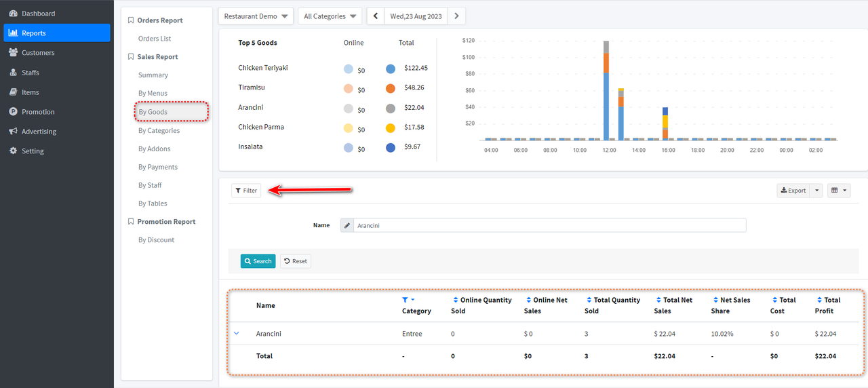Open Customers in the sidebar
The image size is (868, 388).
coord(56,53)
